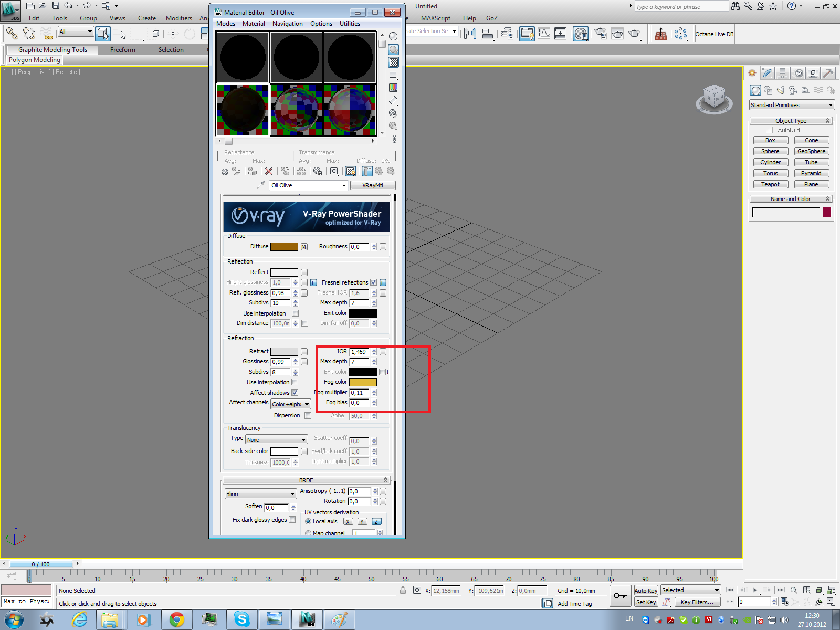
Task: Open the Utilities menu in Material Editor
Action: tap(350, 24)
